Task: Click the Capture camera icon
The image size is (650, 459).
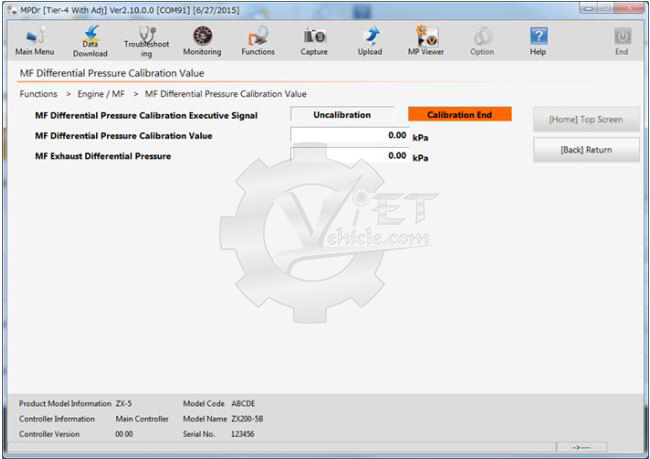Action: click(314, 41)
